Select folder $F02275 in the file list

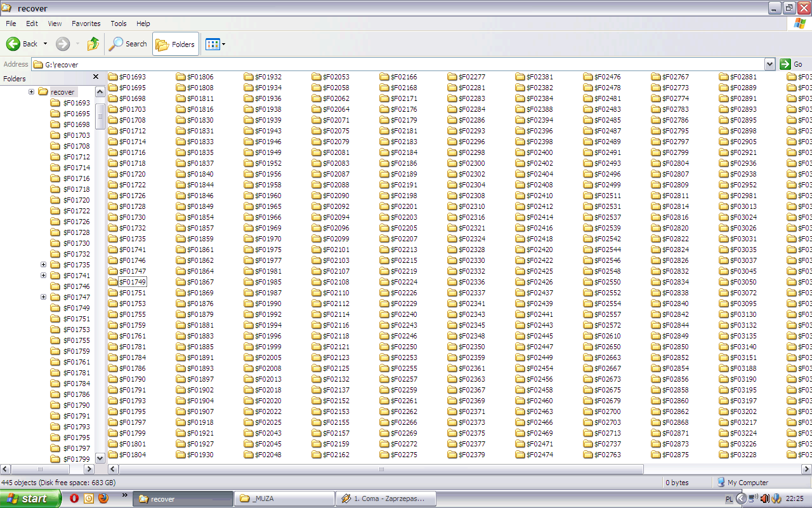click(x=398, y=455)
